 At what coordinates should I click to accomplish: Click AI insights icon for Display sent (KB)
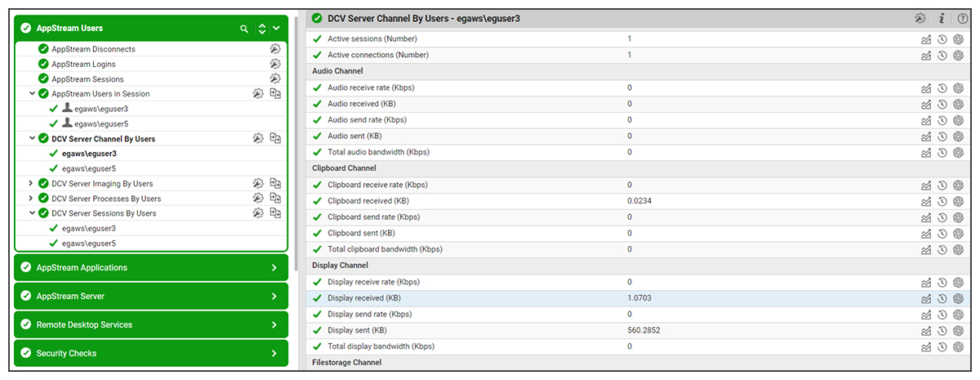tap(959, 331)
